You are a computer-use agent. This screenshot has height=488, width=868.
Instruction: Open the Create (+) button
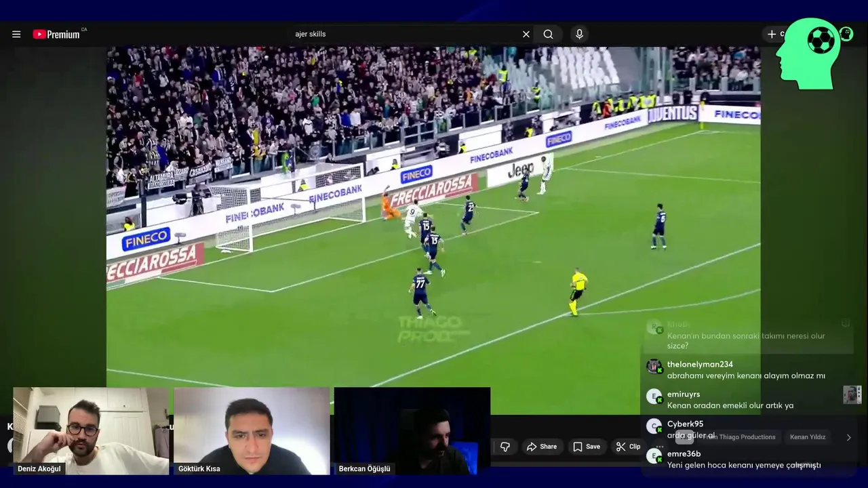(773, 34)
